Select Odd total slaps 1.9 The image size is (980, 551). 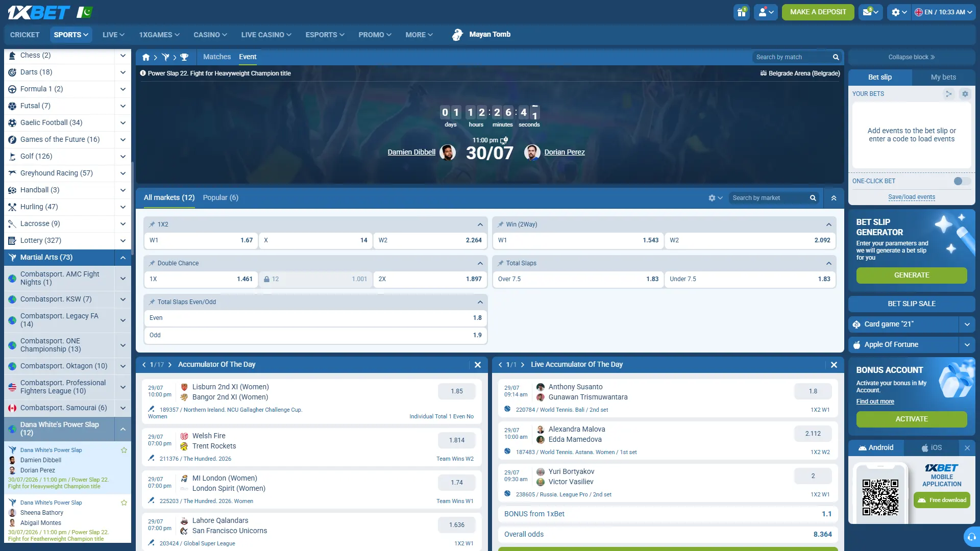point(315,336)
